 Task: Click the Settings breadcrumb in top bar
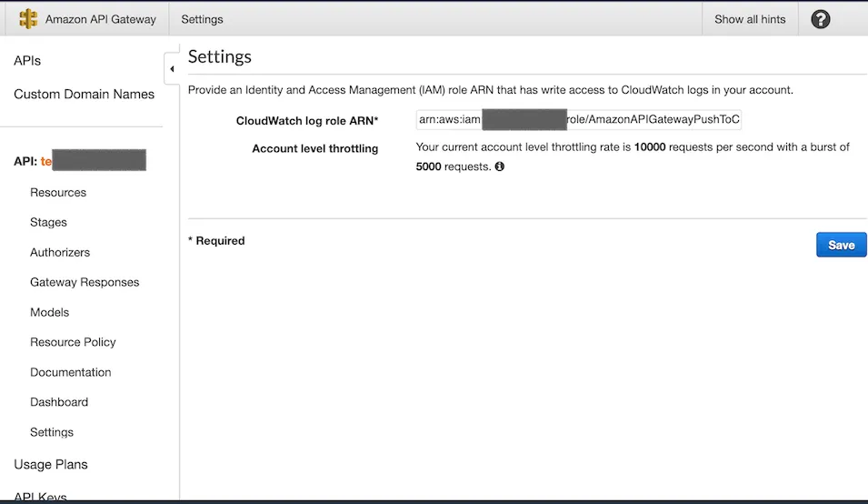pos(202,19)
